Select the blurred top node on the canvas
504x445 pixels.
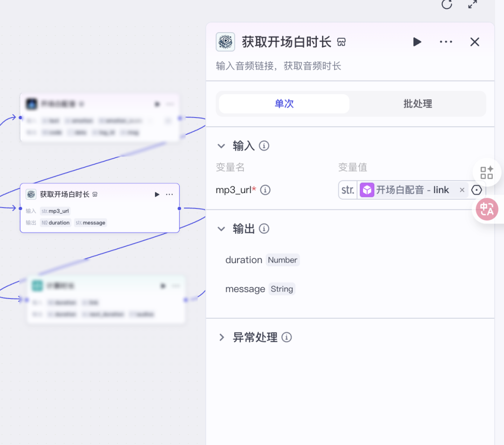click(100, 118)
